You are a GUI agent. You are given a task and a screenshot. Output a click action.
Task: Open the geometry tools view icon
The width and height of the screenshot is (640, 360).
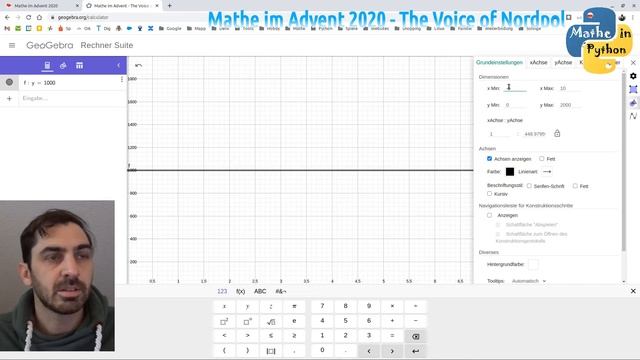[63, 65]
